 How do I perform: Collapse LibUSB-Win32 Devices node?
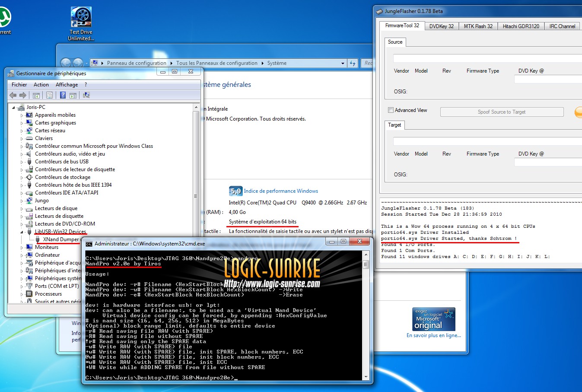coord(22,232)
